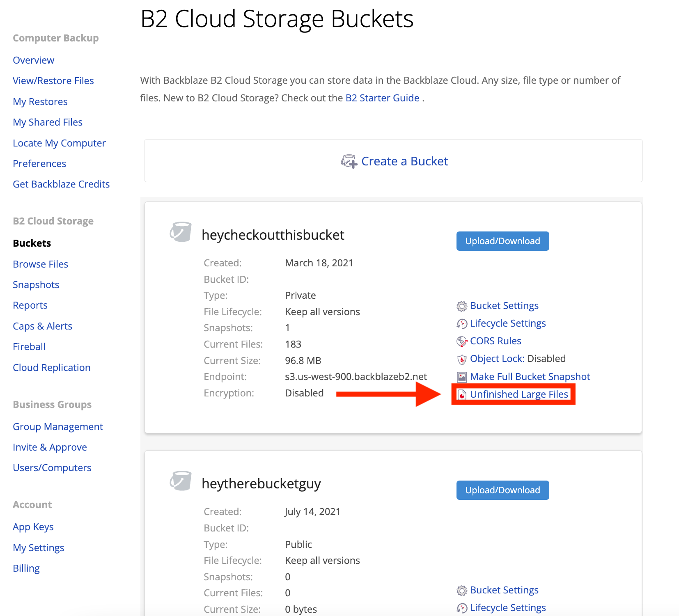Select Buckets in sidebar

(32, 243)
